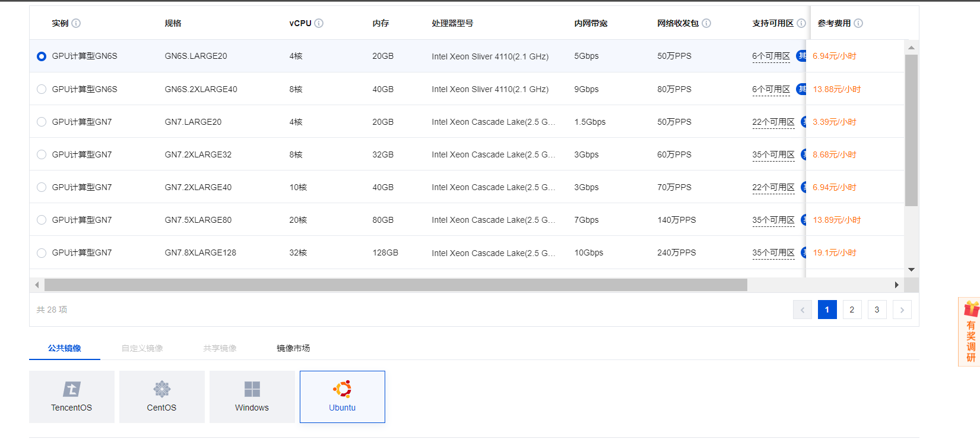Screen dimensions: 980x445
Task: Click table vertical scrollbar up arrow
Action: point(911,48)
